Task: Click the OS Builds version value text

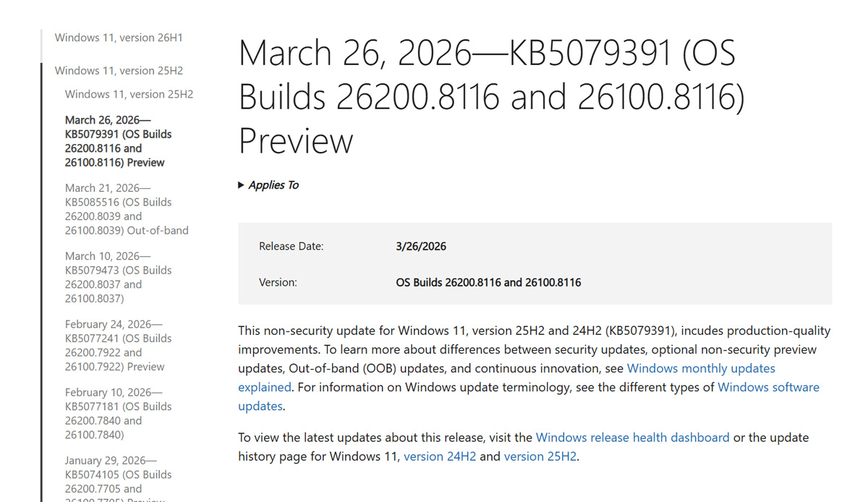Action: (x=488, y=282)
